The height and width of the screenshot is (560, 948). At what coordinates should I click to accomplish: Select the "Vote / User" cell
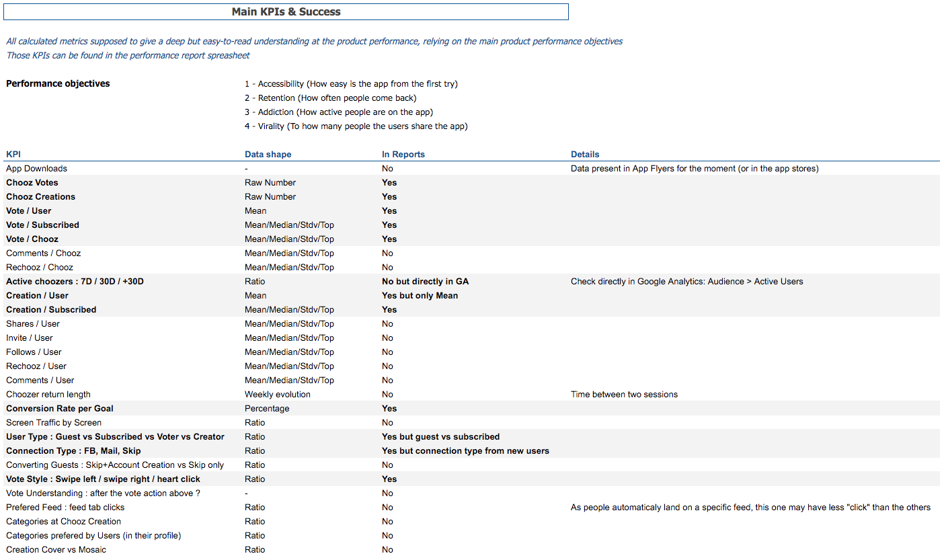click(29, 211)
